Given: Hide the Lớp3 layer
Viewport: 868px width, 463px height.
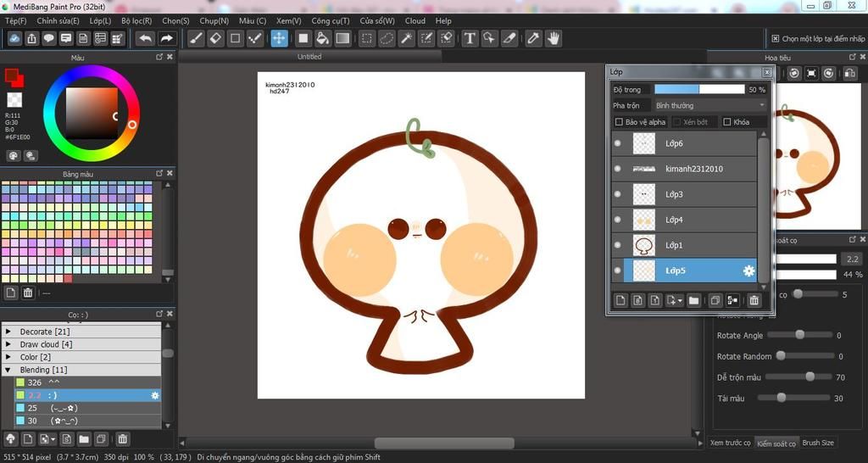Looking at the screenshot, I should [618, 194].
